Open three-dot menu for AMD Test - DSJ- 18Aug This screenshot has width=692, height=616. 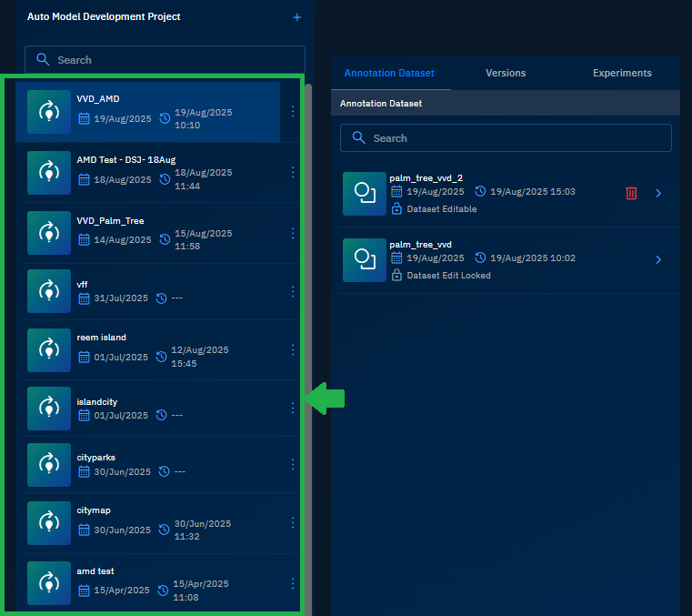292,172
